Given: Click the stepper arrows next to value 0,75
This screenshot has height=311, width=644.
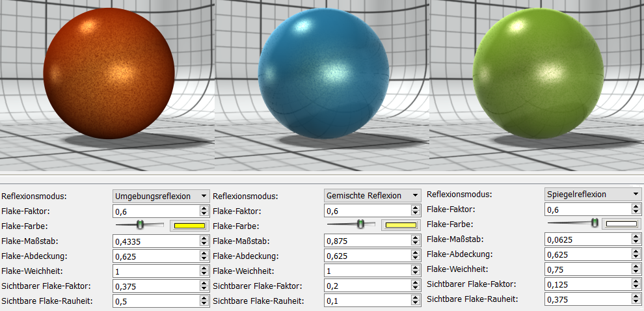Looking at the screenshot, I should pyautogui.click(x=636, y=269).
